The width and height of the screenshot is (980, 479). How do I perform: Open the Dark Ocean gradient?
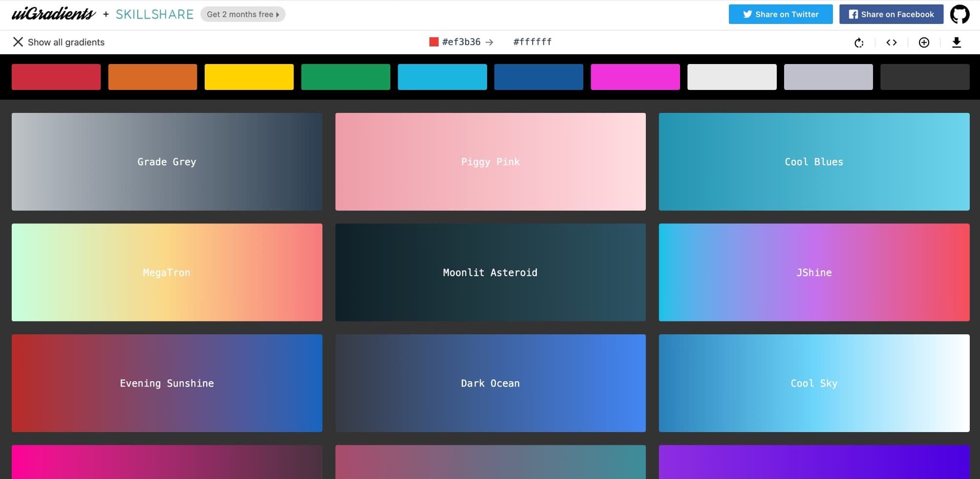[490, 383]
